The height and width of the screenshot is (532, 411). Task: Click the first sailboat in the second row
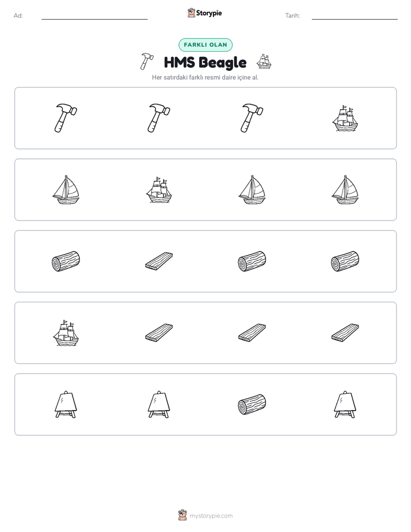(66, 189)
